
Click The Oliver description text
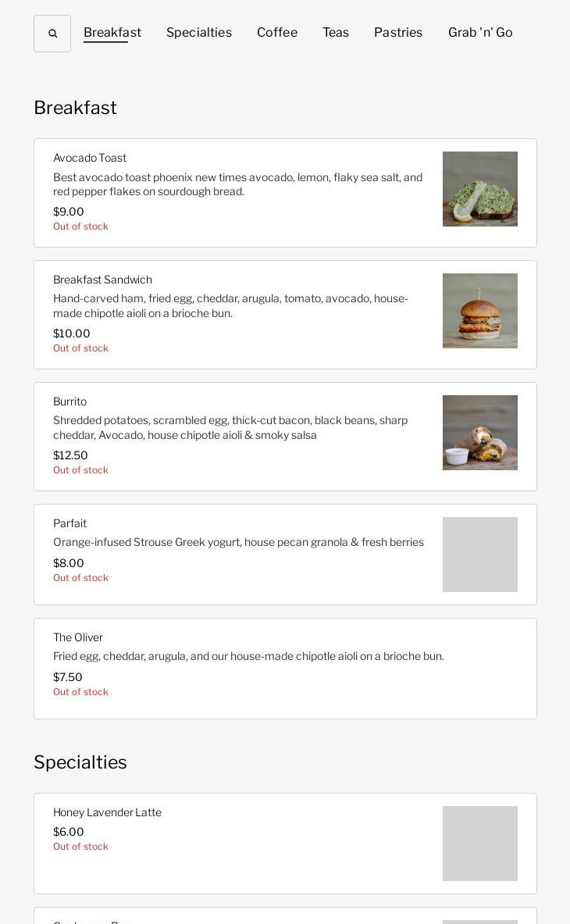(248, 656)
